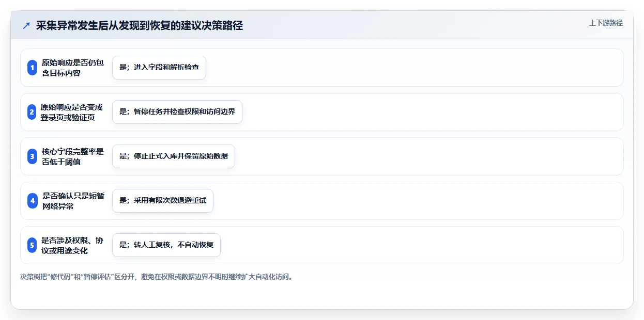
Task: Click the question 是否确认只是短暂网络异常
Action: click(73, 201)
